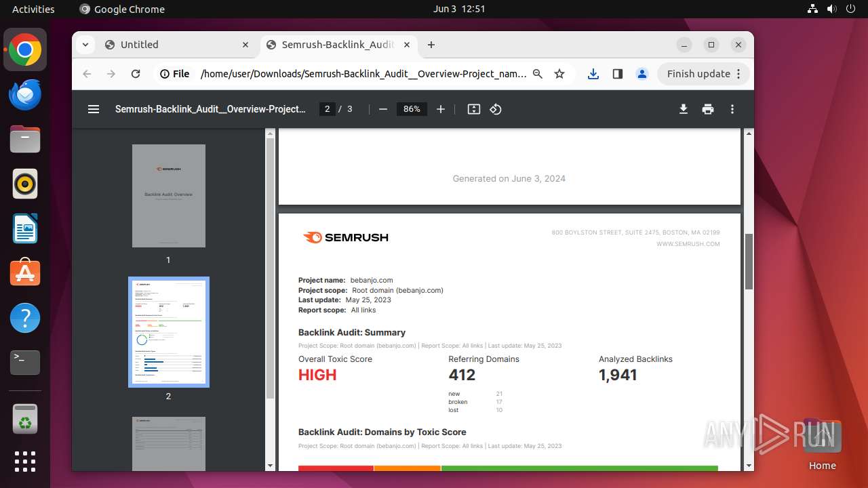Open a new tab with plus button
The image size is (868, 488).
click(431, 45)
